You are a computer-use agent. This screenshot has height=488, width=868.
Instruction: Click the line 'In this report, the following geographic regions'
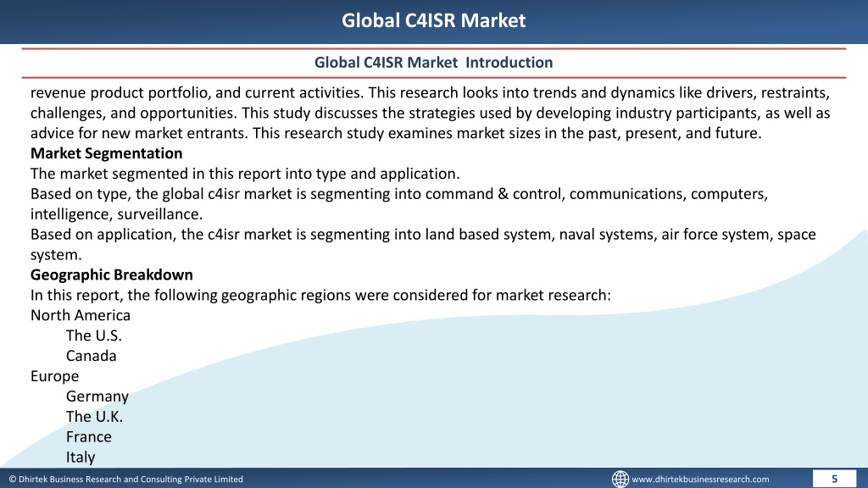tap(320, 295)
